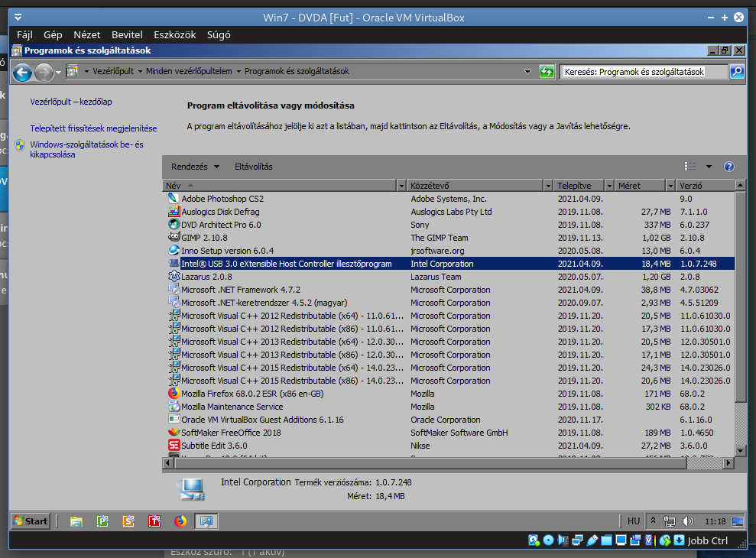Image resolution: width=756 pixels, height=558 pixels.
Task: Click VirtualBox optical disc status icon
Action: tap(548, 540)
